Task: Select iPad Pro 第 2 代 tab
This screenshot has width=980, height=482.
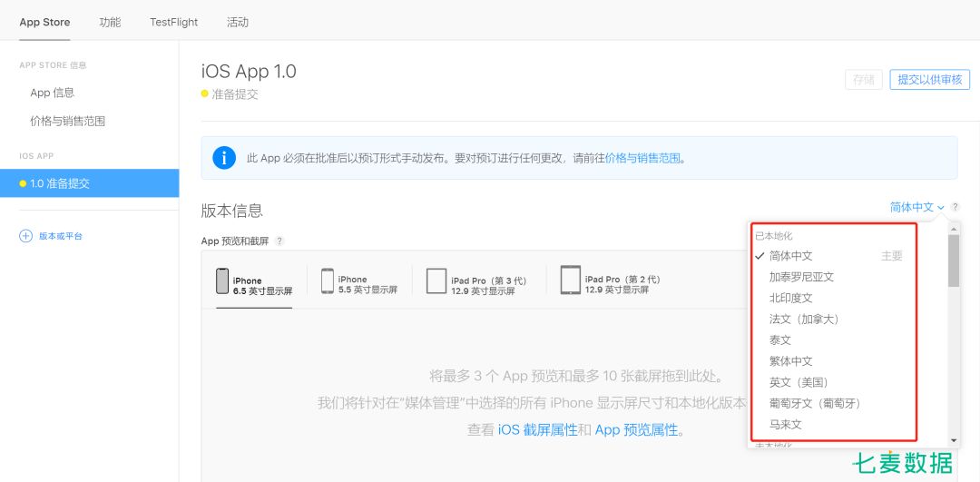Action: pyautogui.click(x=612, y=281)
